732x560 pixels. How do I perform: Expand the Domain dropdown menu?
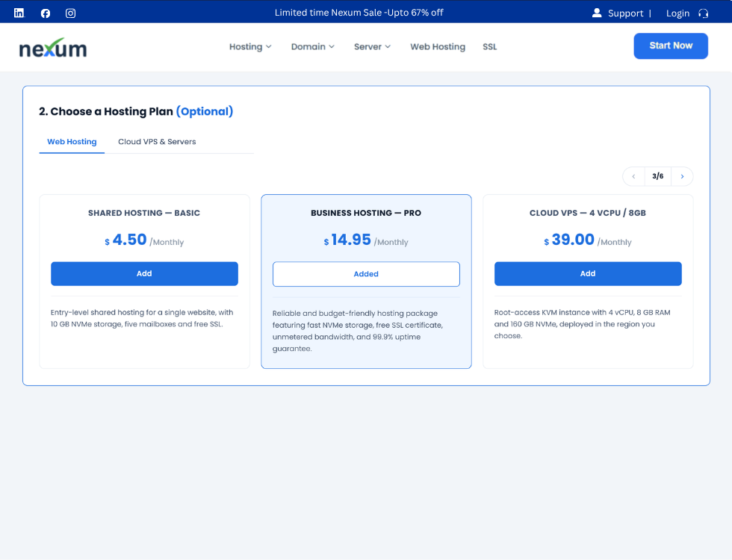313,46
